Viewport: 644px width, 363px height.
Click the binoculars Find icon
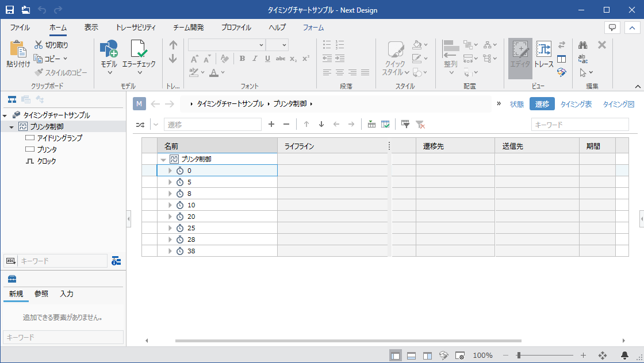tap(583, 45)
